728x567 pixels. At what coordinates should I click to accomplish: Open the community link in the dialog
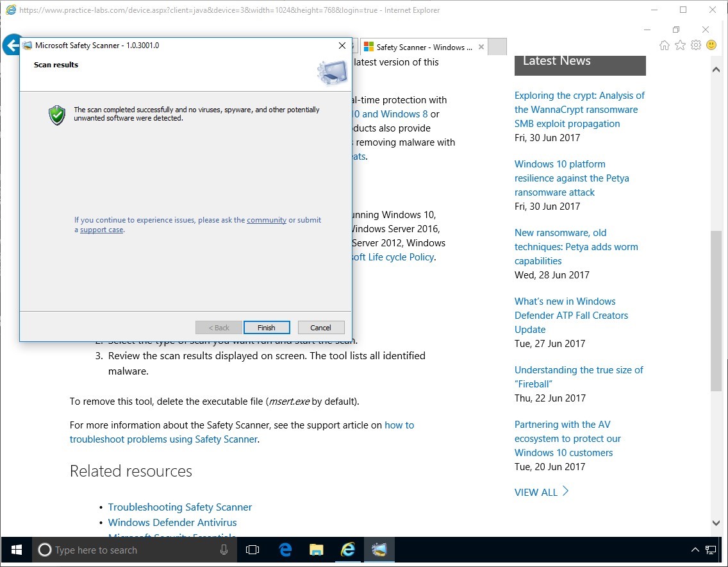point(267,220)
